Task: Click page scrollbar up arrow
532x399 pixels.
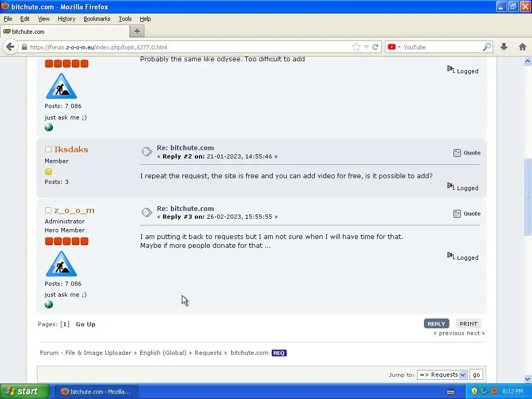Action: coord(527,61)
